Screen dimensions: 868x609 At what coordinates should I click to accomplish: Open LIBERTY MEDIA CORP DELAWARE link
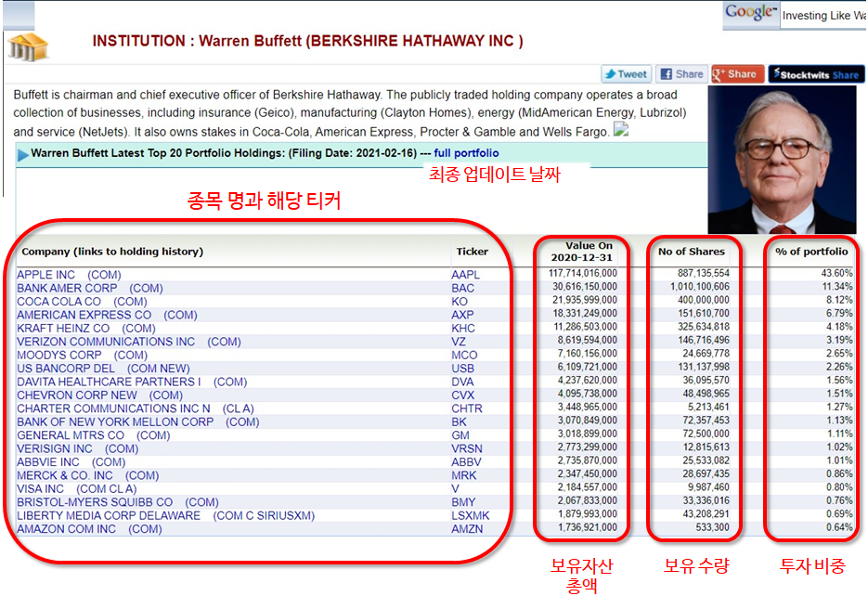(x=165, y=515)
